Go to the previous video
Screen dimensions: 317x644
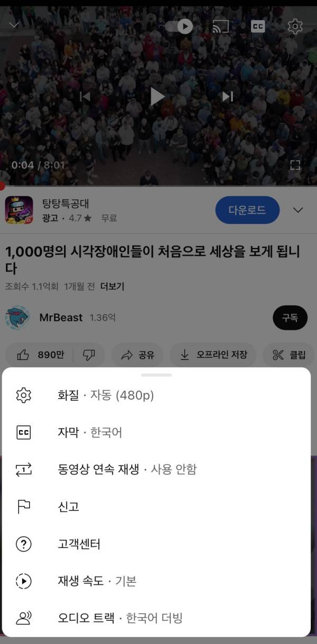point(85,97)
